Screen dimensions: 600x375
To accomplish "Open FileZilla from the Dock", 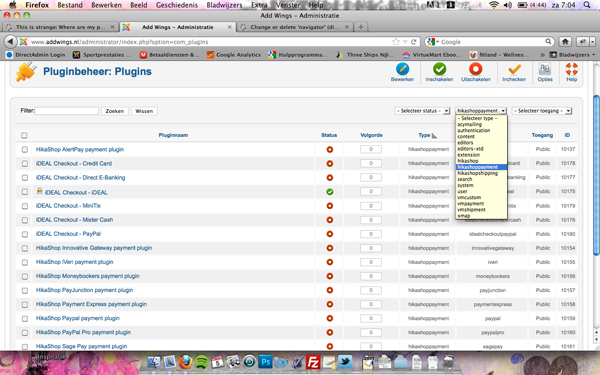I will point(313,362).
